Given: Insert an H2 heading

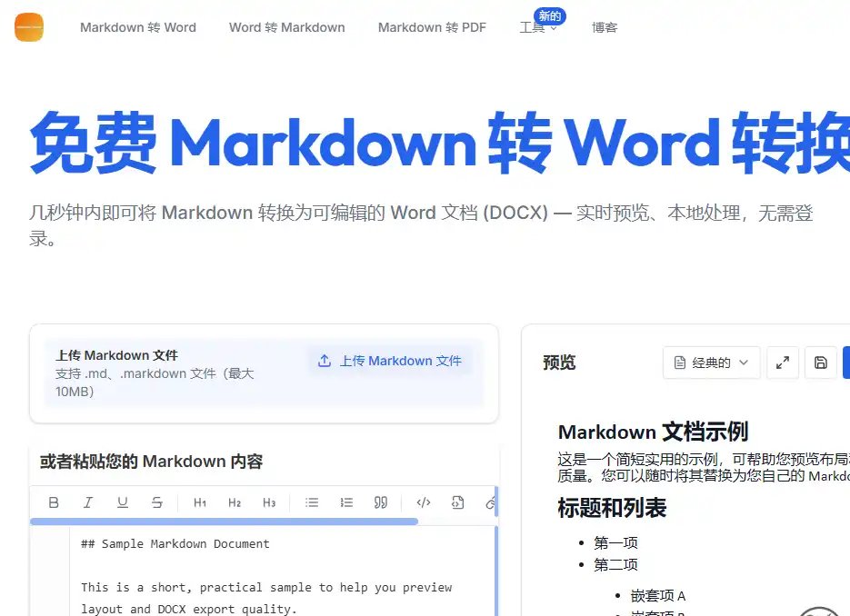Looking at the screenshot, I should tap(235, 502).
